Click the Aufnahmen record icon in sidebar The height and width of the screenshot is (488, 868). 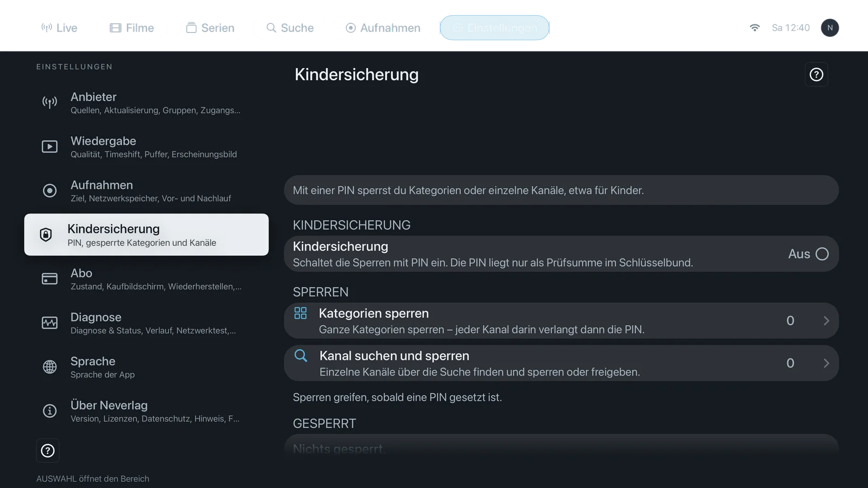[x=49, y=190]
